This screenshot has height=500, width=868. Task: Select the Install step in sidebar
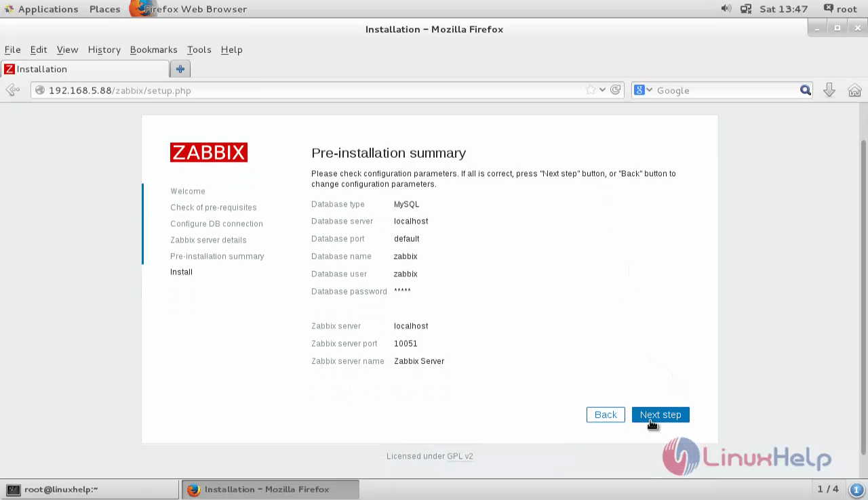181,272
